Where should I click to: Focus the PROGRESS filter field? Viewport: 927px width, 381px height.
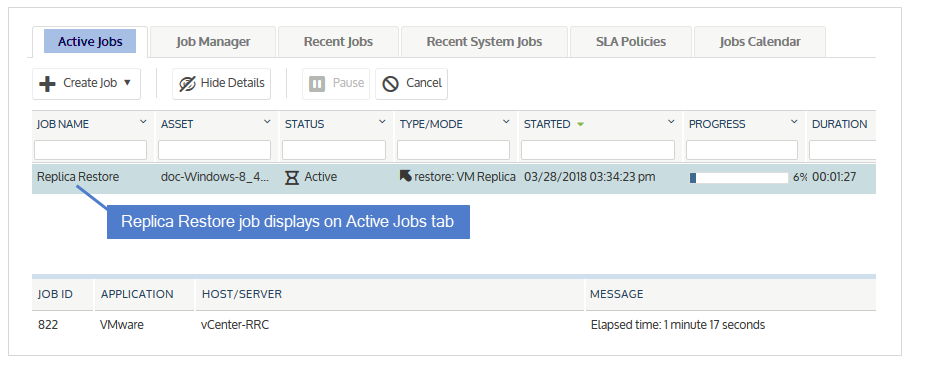[x=742, y=150]
